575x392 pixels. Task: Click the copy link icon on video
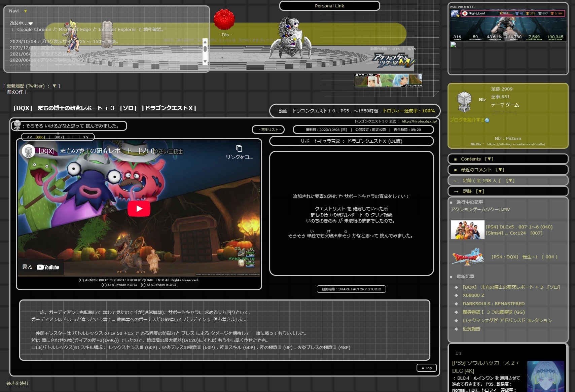(239, 149)
